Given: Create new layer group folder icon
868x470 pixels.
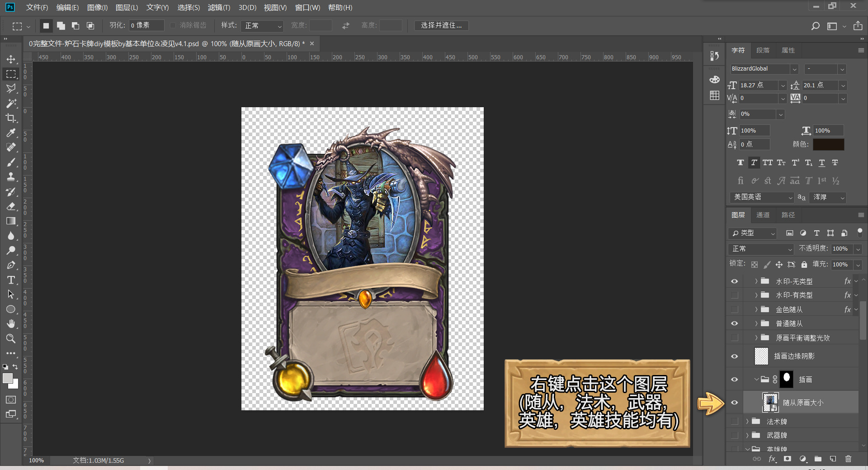Looking at the screenshot, I should [818, 459].
